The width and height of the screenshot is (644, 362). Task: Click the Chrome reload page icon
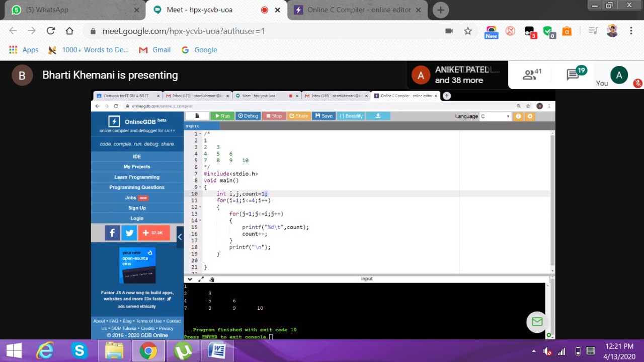[50, 31]
